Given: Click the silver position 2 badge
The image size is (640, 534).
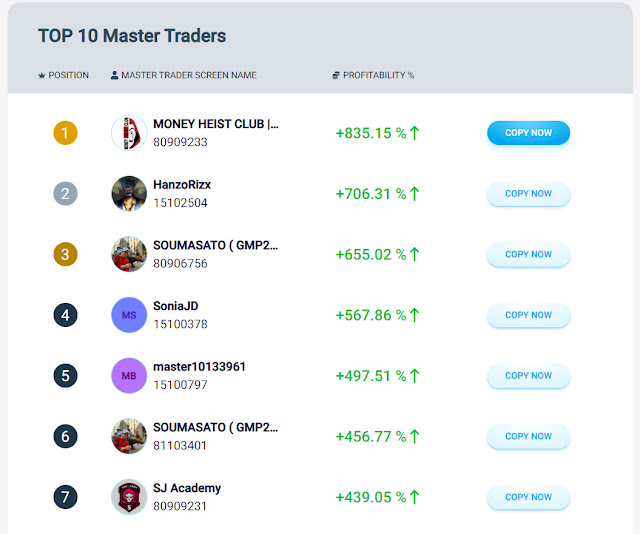Looking at the screenshot, I should click(65, 194).
